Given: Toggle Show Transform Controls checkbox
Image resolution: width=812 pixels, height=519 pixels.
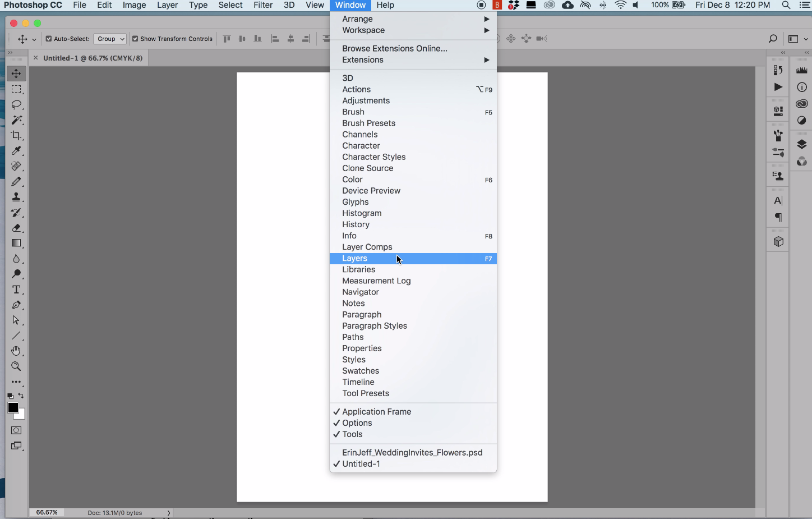Looking at the screenshot, I should 135,39.
